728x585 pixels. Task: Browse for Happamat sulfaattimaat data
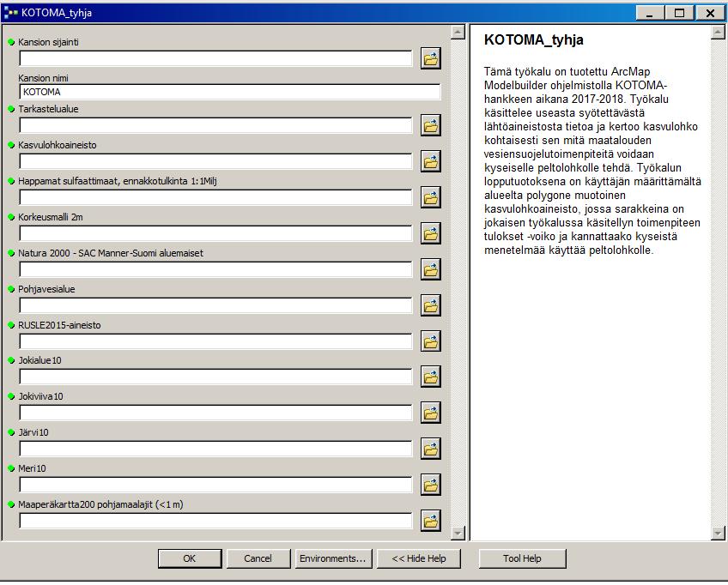point(430,198)
